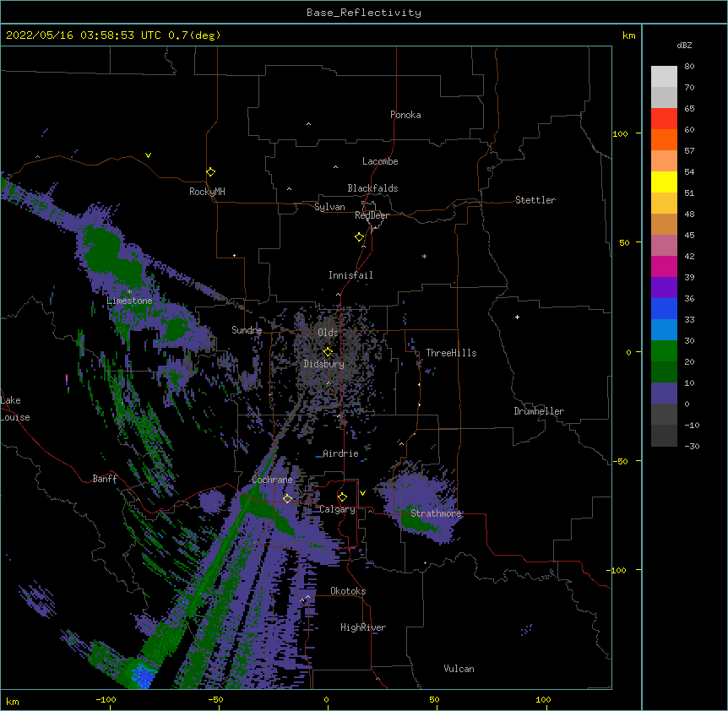Click the blue high-reflectivity cell at bottom-left

[x=143, y=676]
